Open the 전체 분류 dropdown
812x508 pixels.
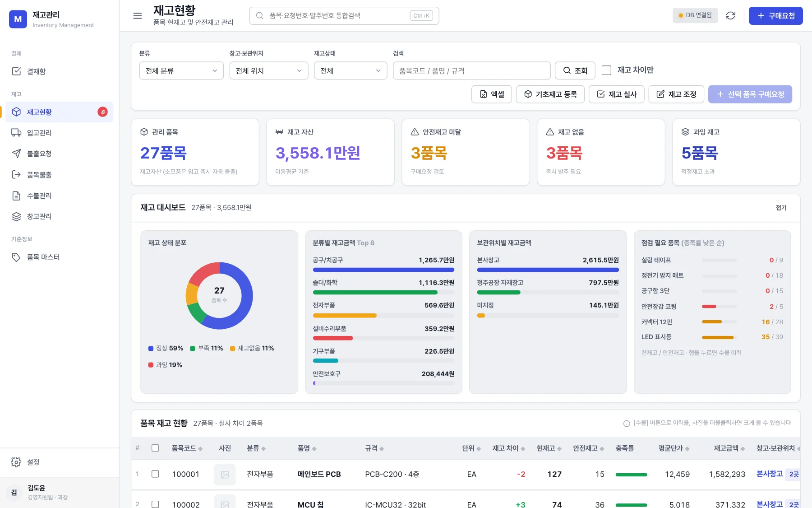(181, 70)
